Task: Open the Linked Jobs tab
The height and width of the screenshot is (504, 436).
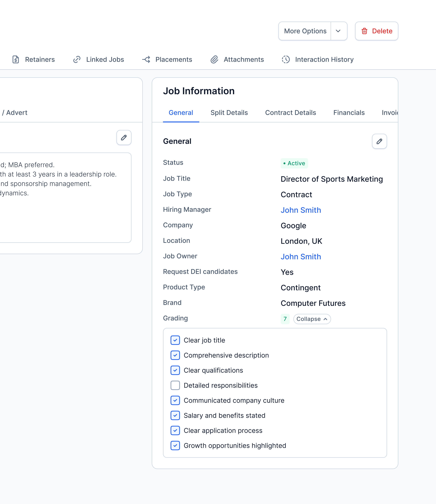Action: click(99, 59)
